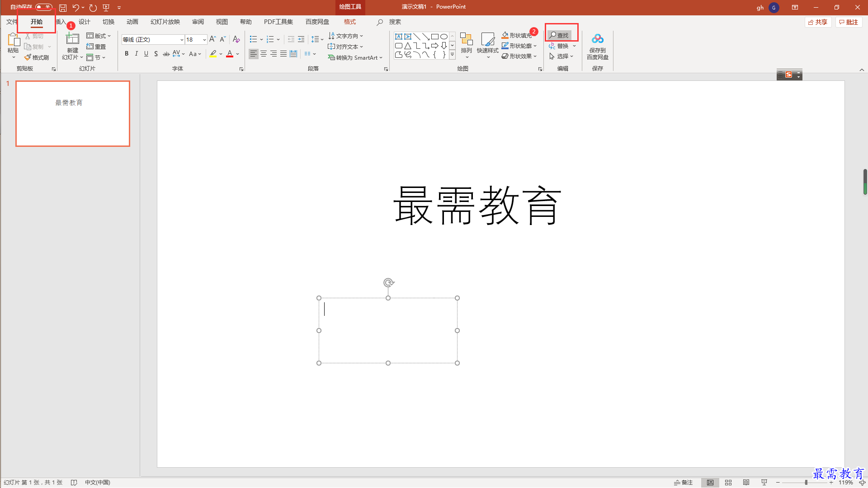Viewport: 868px width, 488px height.
Task: Click the Comments button top right
Action: point(849,22)
